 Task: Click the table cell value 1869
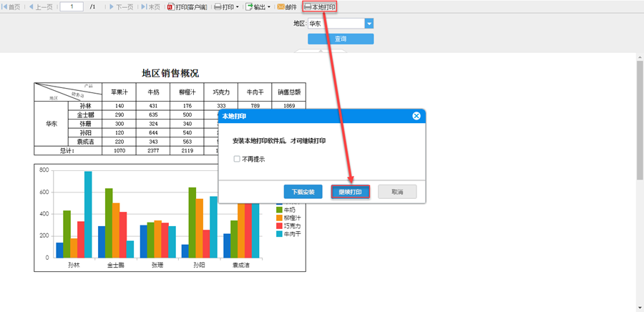point(289,106)
